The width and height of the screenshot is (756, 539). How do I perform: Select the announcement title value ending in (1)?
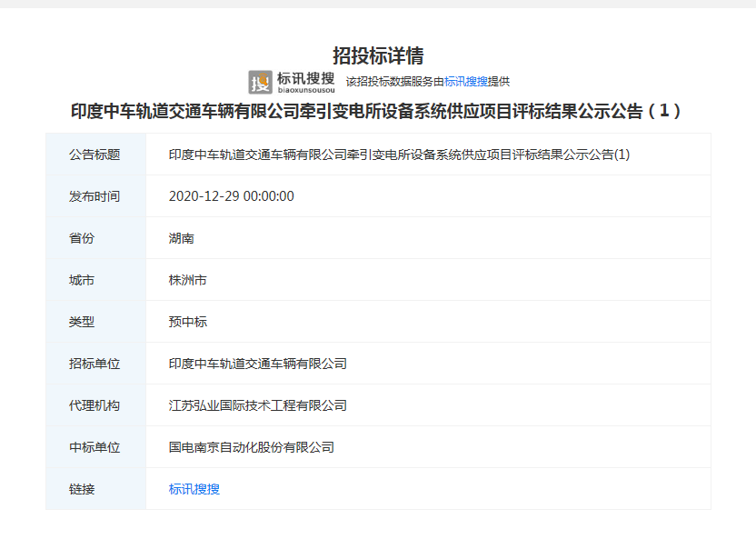click(x=399, y=155)
